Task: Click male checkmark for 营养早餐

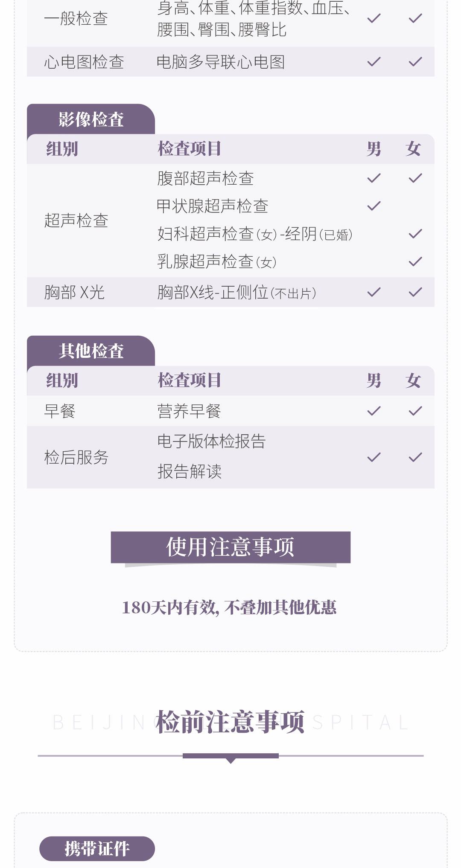Action: coord(373,411)
